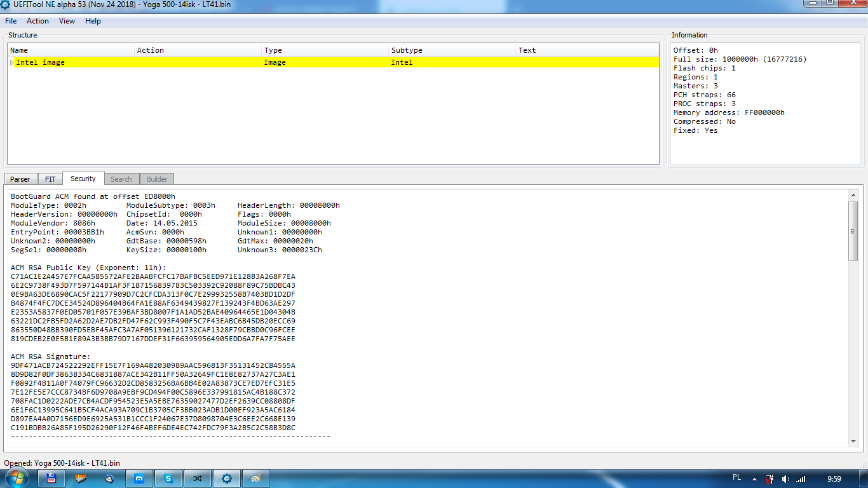
Task: Sort by the Name column header
Action: click(x=71, y=50)
